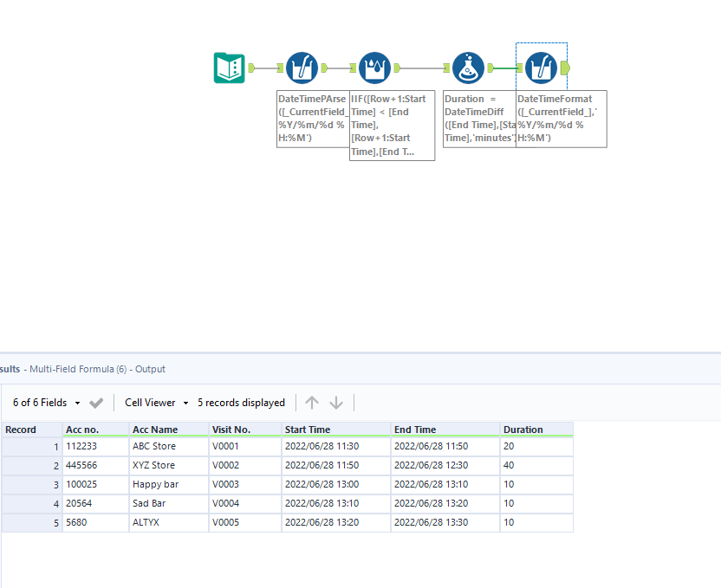
Task: Click the Acc Name column header
Action: tap(156, 429)
